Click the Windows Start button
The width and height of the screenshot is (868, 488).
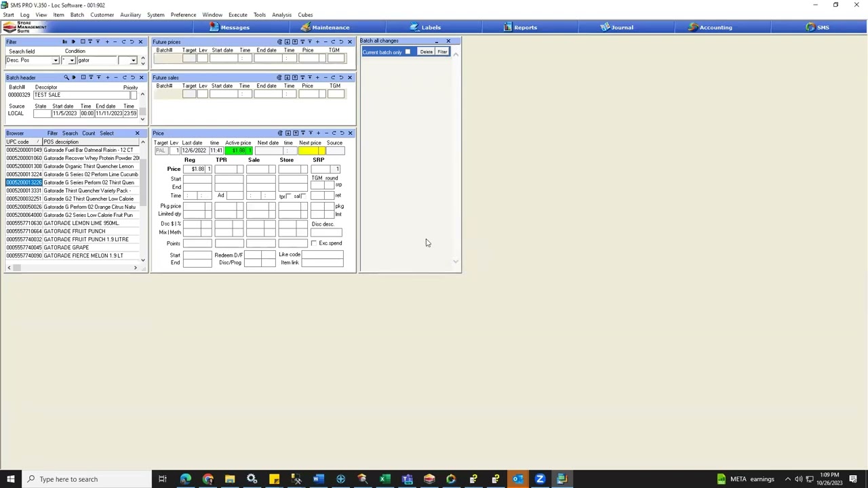click(x=10, y=479)
